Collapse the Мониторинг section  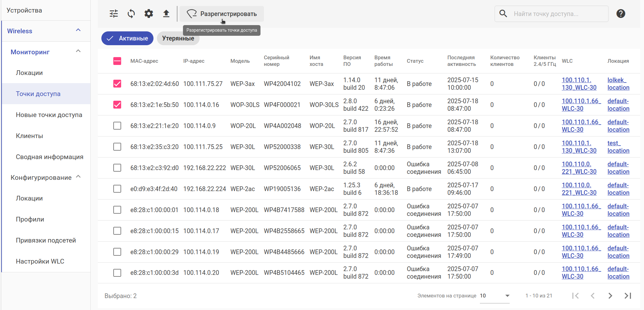pos(78,51)
